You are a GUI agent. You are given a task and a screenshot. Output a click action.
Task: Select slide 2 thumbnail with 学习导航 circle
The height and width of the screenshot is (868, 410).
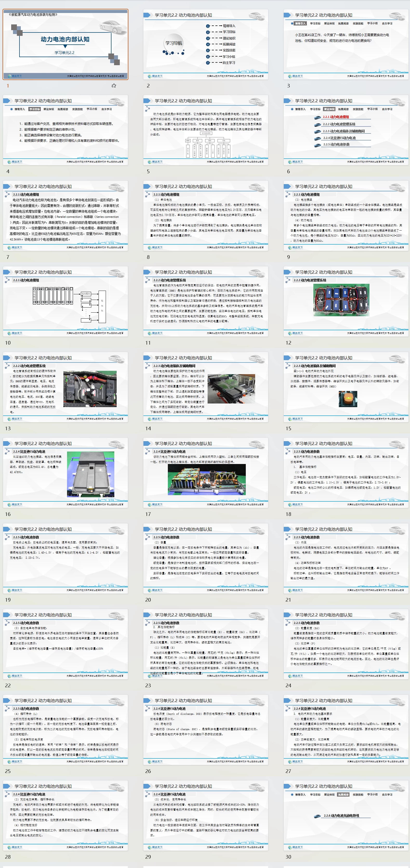point(206,44)
